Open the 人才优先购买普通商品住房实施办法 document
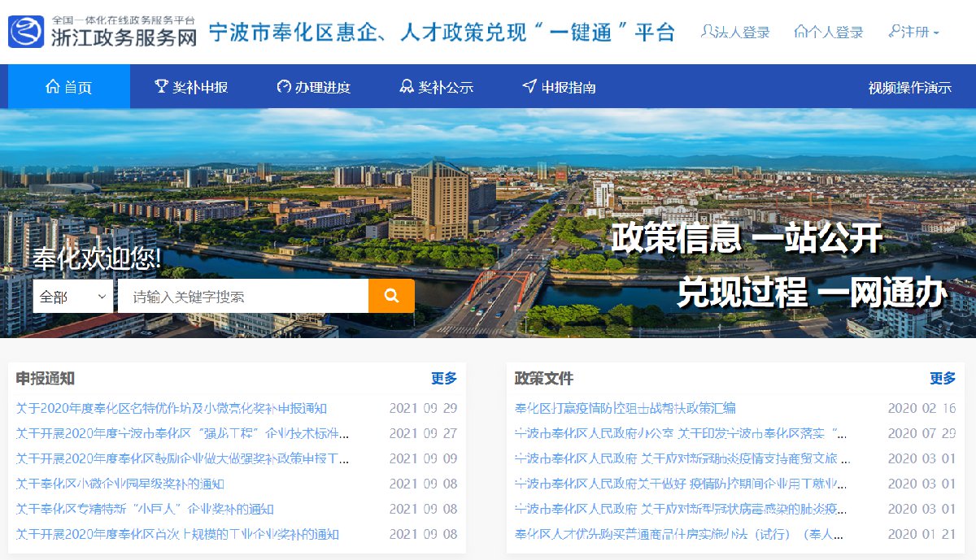The image size is (976, 560). click(x=682, y=534)
